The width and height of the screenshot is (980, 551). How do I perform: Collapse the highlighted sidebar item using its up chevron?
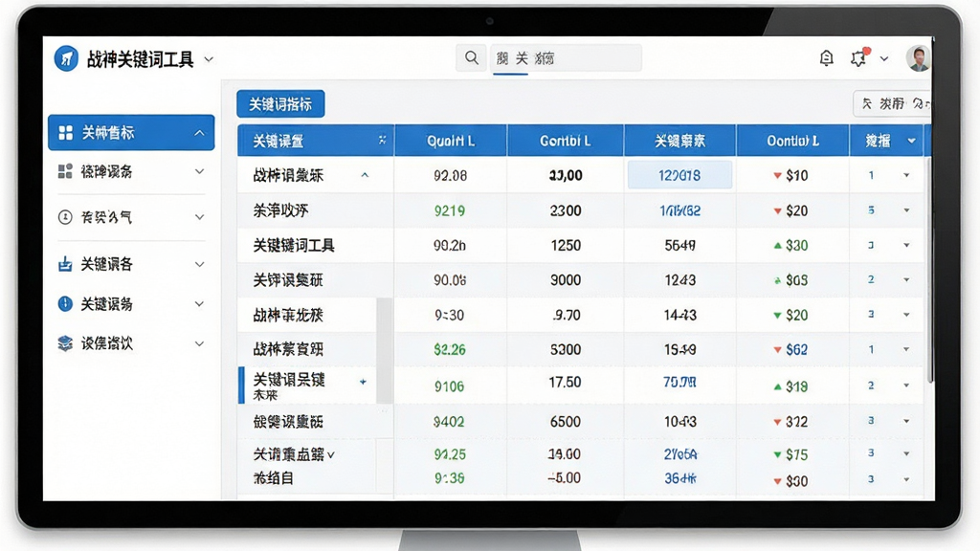tap(199, 132)
